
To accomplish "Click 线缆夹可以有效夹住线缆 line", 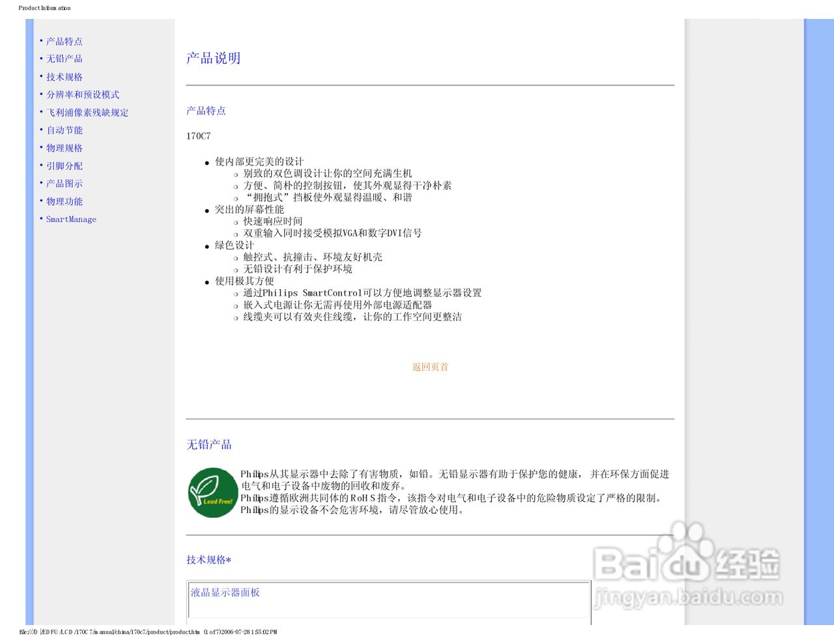I will pos(352,317).
